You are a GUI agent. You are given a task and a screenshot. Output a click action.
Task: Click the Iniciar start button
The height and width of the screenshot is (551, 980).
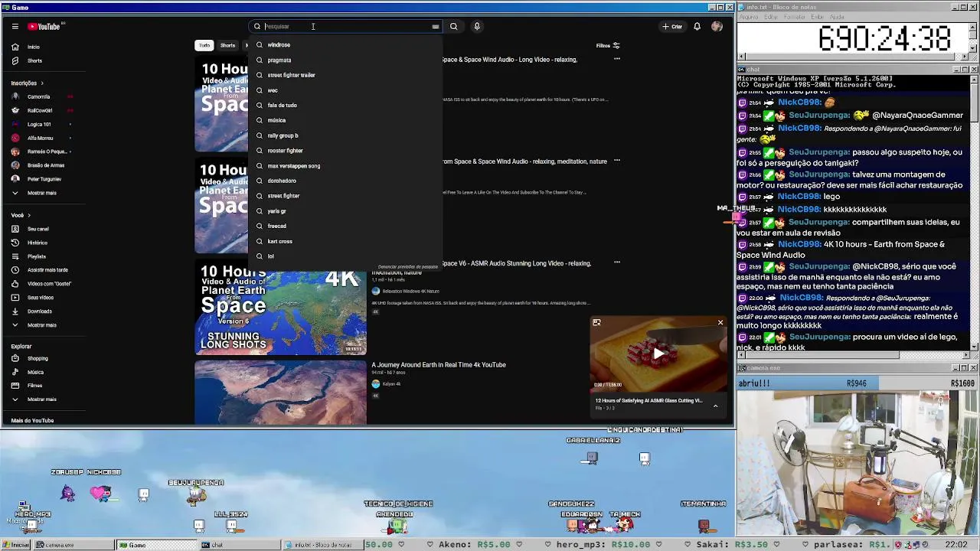coord(16,545)
